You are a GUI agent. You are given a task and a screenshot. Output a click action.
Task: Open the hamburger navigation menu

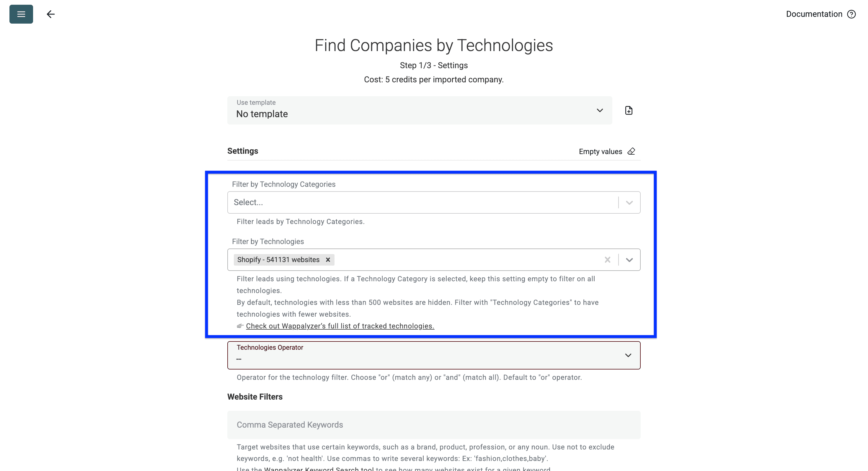click(21, 14)
